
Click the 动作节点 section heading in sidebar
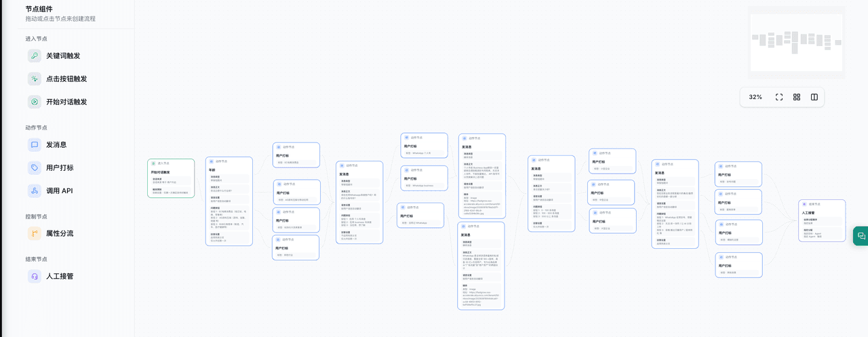tap(37, 127)
